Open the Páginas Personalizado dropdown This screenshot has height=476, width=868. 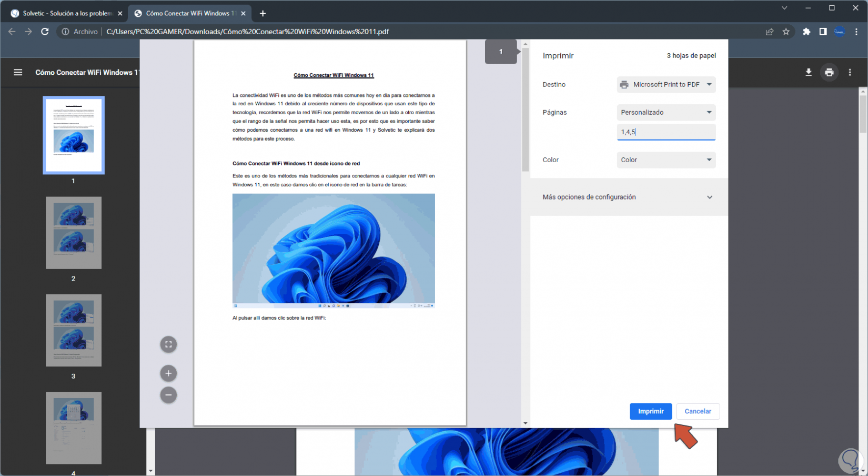pyautogui.click(x=666, y=112)
